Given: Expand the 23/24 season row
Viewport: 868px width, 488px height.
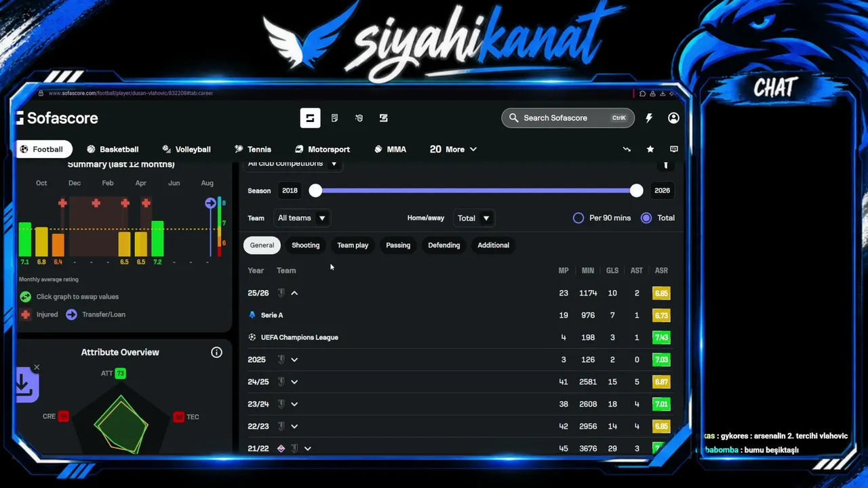Looking at the screenshot, I should tap(294, 405).
